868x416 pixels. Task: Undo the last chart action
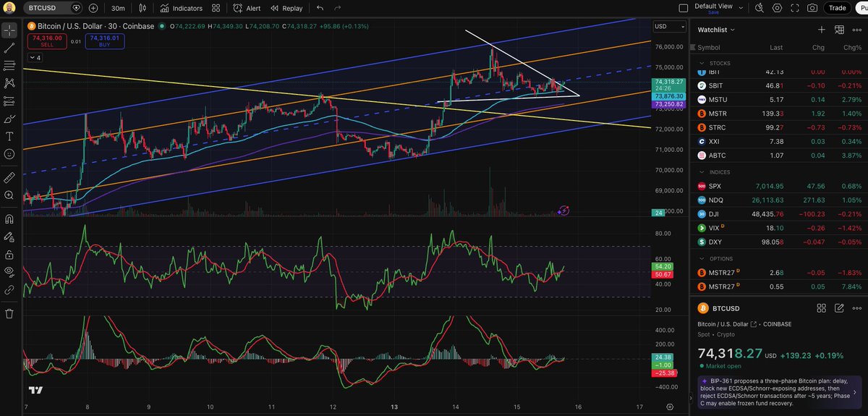click(x=320, y=8)
